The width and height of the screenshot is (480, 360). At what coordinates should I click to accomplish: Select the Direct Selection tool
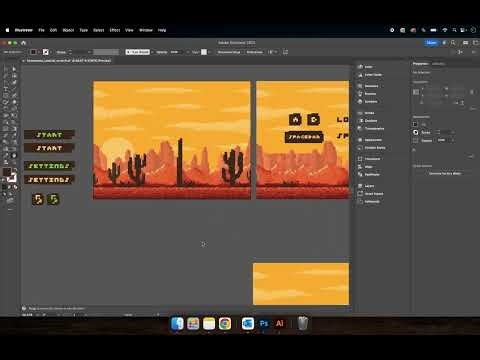pyautogui.click(x=14, y=69)
